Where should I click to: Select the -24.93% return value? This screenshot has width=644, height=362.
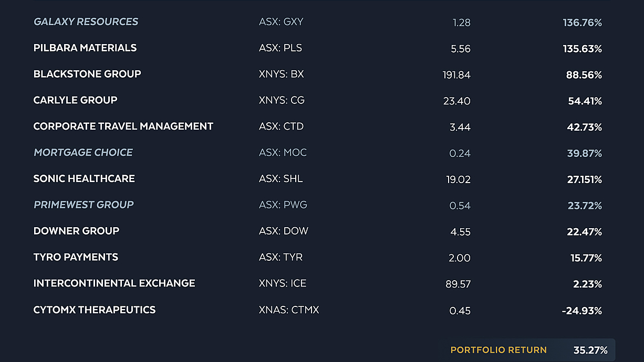tap(581, 311)
